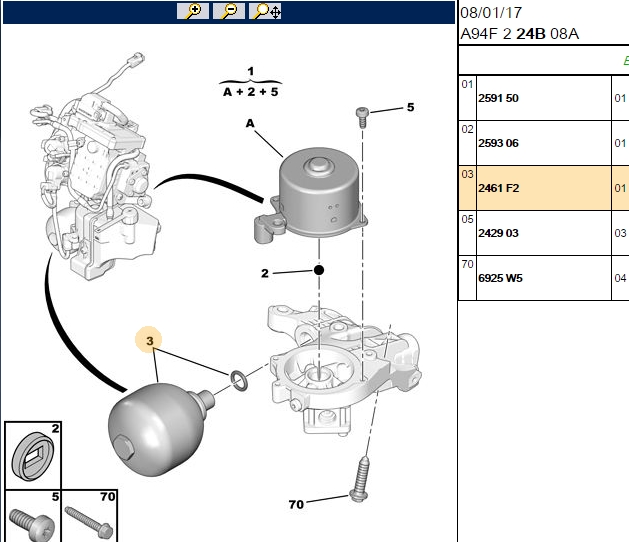The width and height of the screenshot is (629, 542).
Task: Select part number 2591 50
Action: (x=498, y=98)
